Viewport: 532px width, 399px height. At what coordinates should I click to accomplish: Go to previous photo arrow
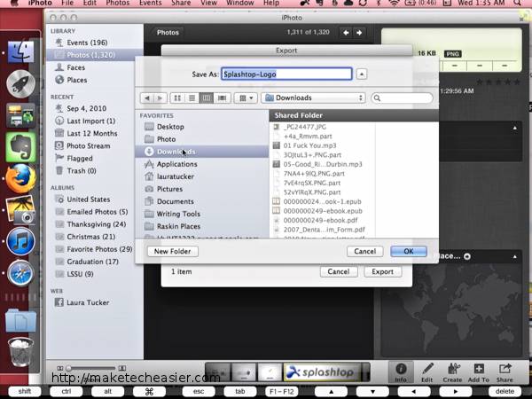[x=346, y=33]
